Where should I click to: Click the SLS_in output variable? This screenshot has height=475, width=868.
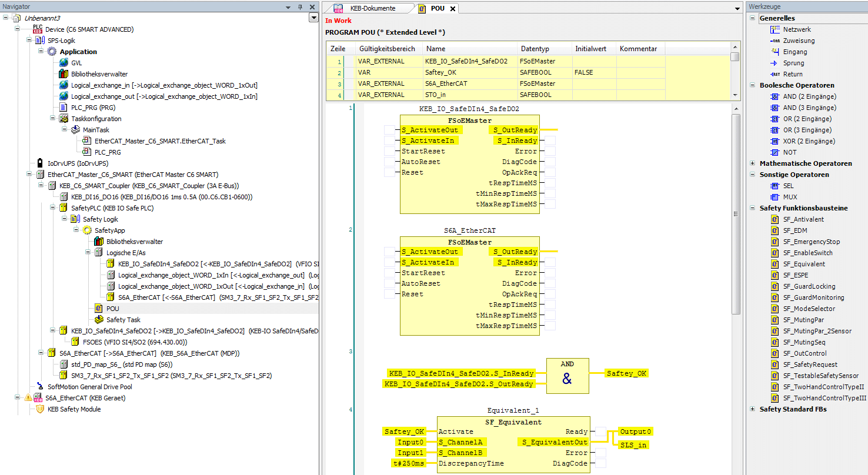coord(634,445)
